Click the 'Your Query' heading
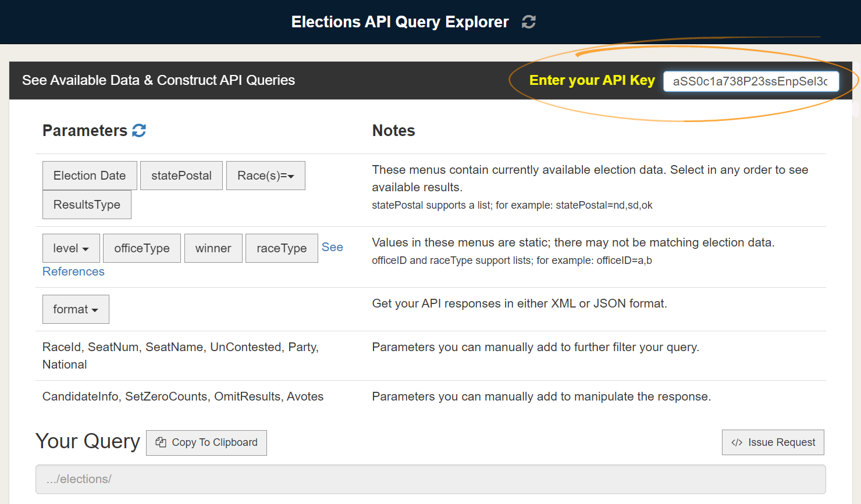Viewport: 861px width, 504px height. pos(88,442)
